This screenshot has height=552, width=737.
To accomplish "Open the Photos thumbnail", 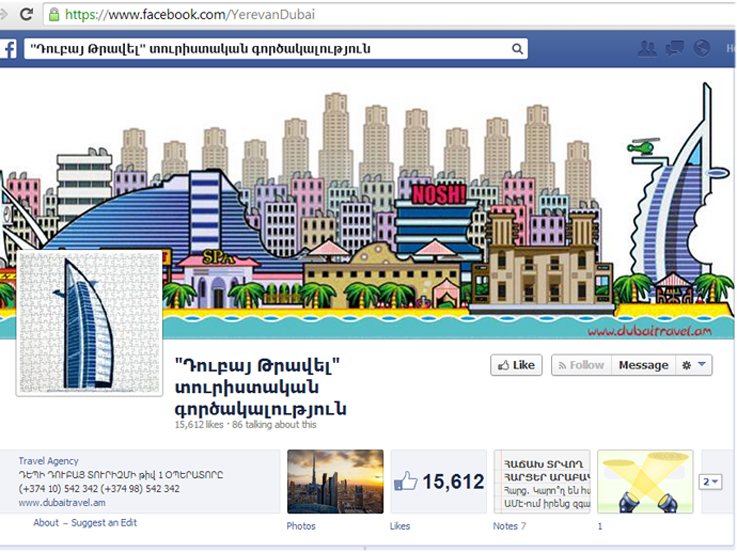I will click(x=335, y=482).
